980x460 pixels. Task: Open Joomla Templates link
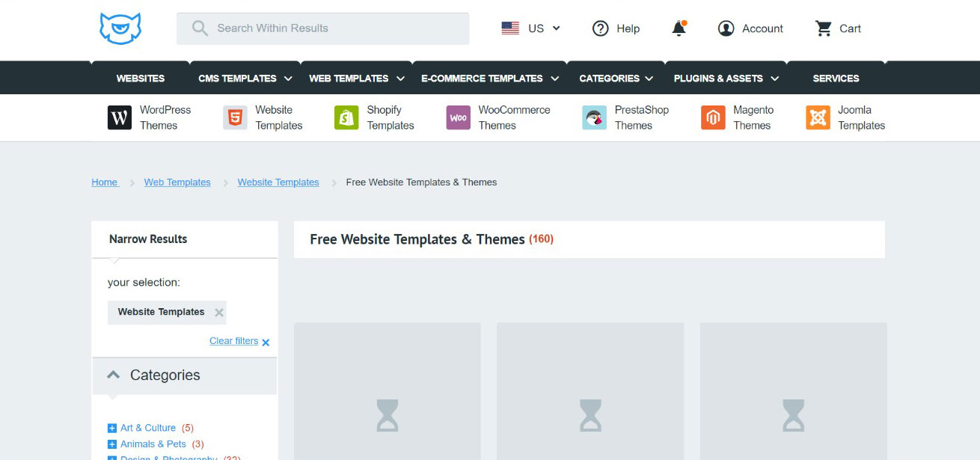[x=861, y=117]
